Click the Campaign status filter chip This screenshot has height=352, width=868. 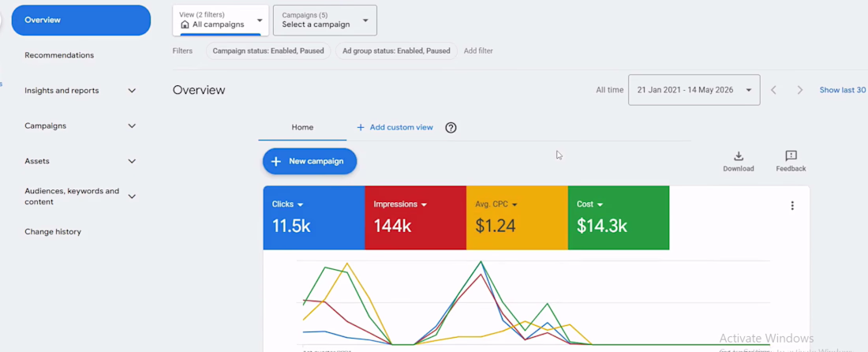click(268, 51)
